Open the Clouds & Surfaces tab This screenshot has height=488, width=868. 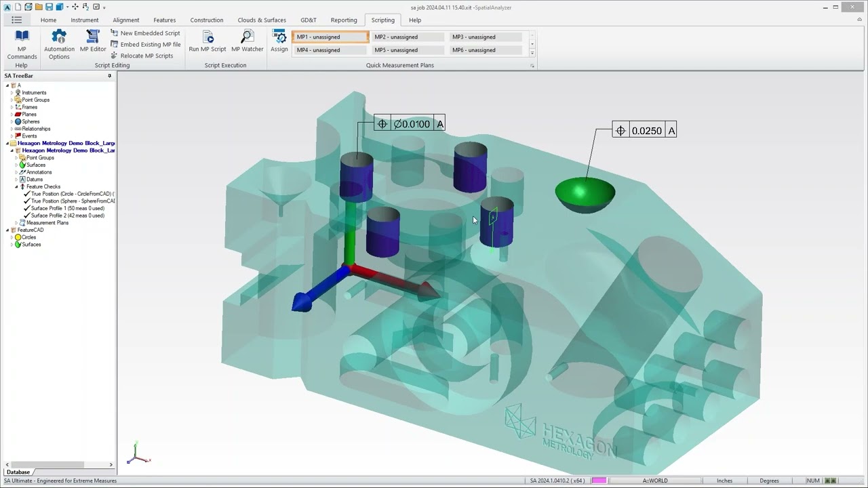[262, 20]
